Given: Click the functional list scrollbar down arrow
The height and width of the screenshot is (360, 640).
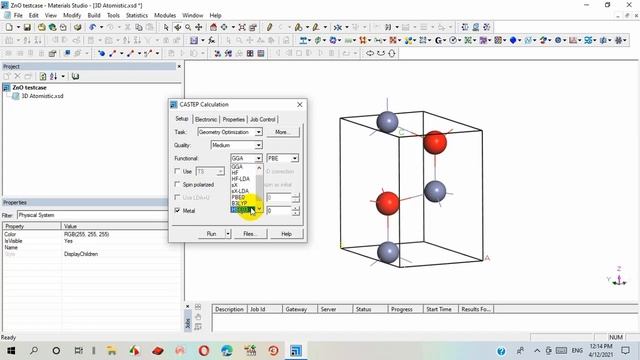Looking at the screenshot, I should 259,209.
